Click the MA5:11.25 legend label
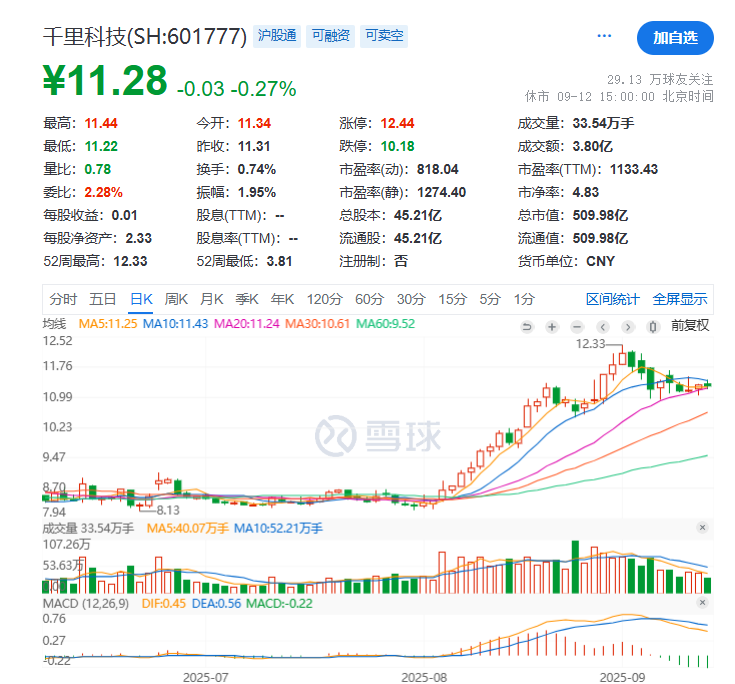735x684 pixels. [108, 323]
